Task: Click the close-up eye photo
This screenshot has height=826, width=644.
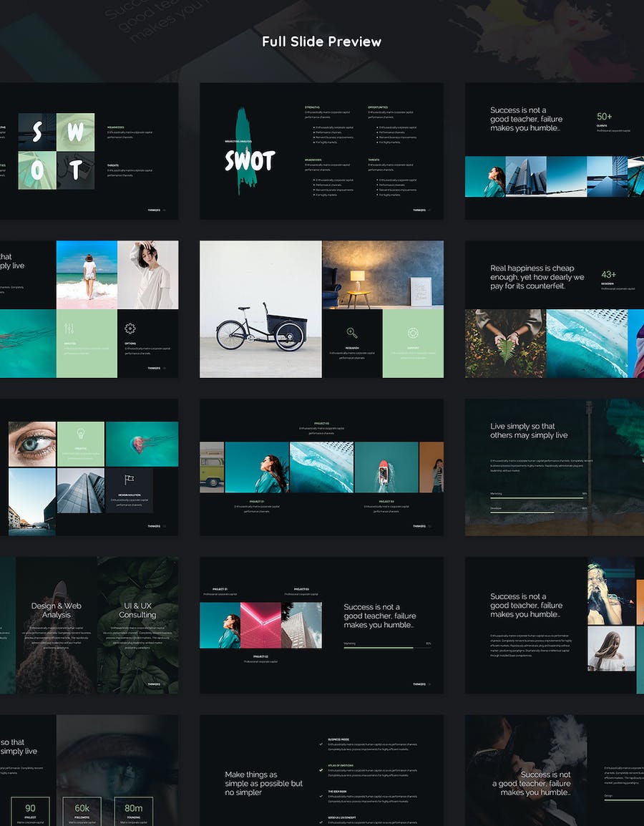Action: click(32, 444)
